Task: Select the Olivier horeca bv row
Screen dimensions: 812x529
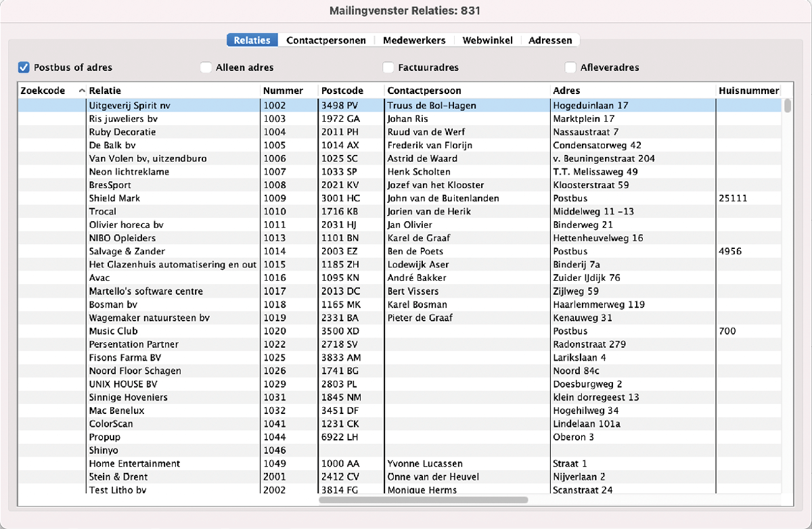Action: tap(399, 225)
